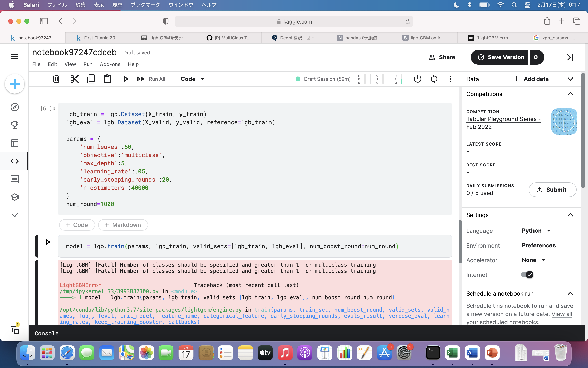
Task: Expand the Data panel chevron
Action: pos(570,79)
